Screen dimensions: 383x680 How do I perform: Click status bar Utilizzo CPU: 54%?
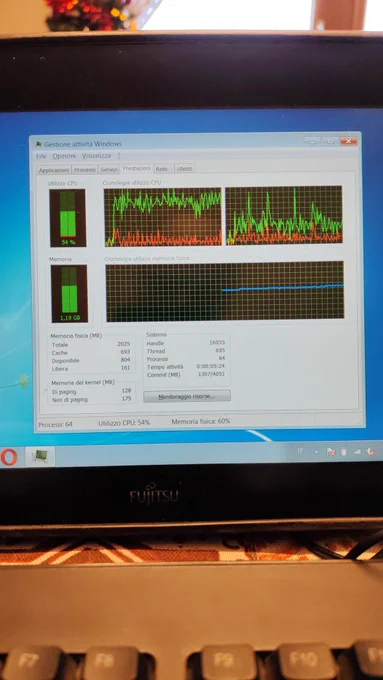coord(124,423)
